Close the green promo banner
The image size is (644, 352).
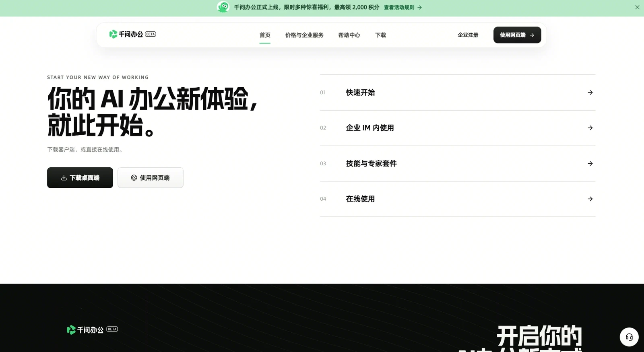click(x=637, y=7)
